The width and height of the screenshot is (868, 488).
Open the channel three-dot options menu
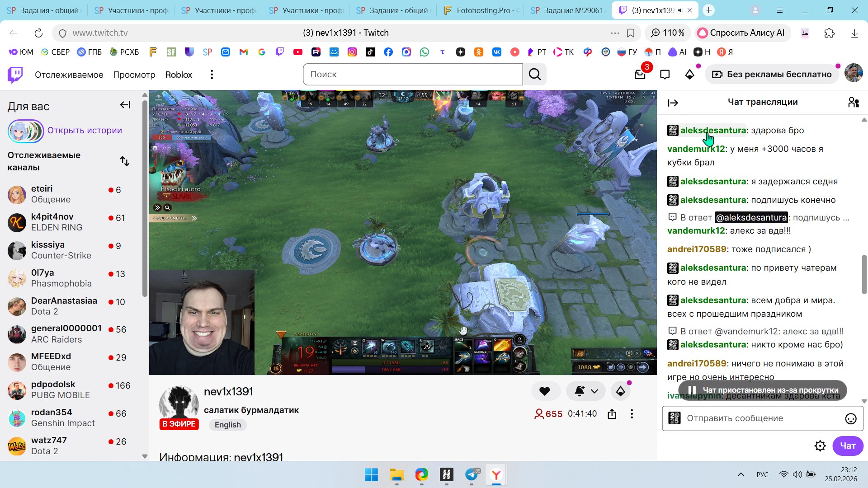(x=632, y=414)
